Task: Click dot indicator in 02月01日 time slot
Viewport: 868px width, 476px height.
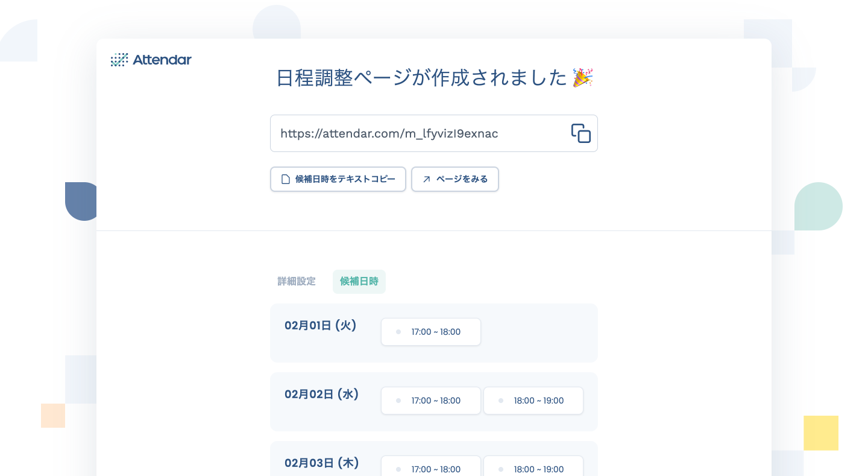Action: [398, 332]
